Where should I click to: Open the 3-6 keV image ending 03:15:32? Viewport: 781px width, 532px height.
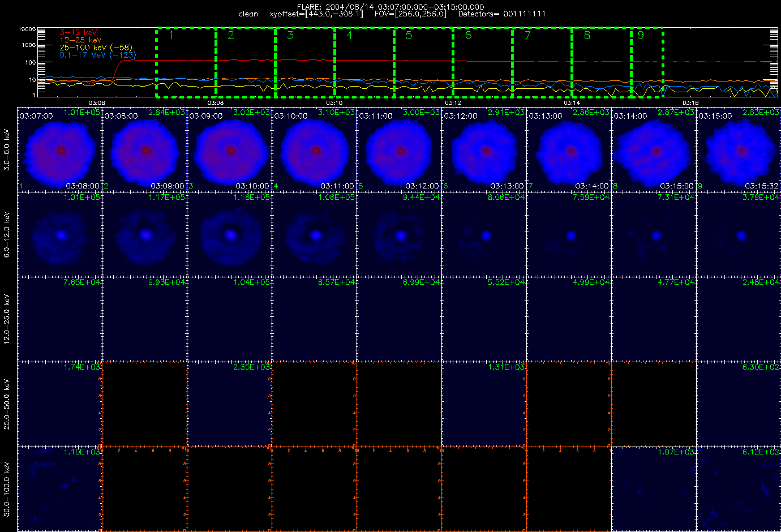(x=739, y=149)
